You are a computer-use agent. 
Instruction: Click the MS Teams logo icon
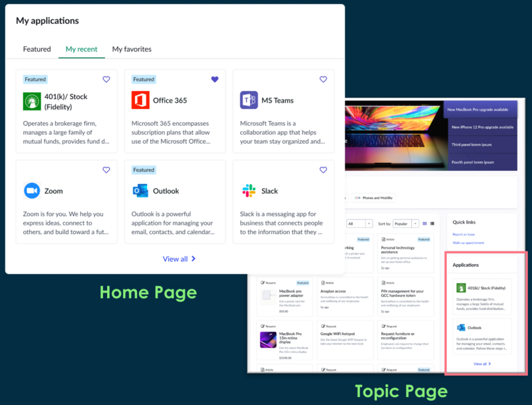249,100
